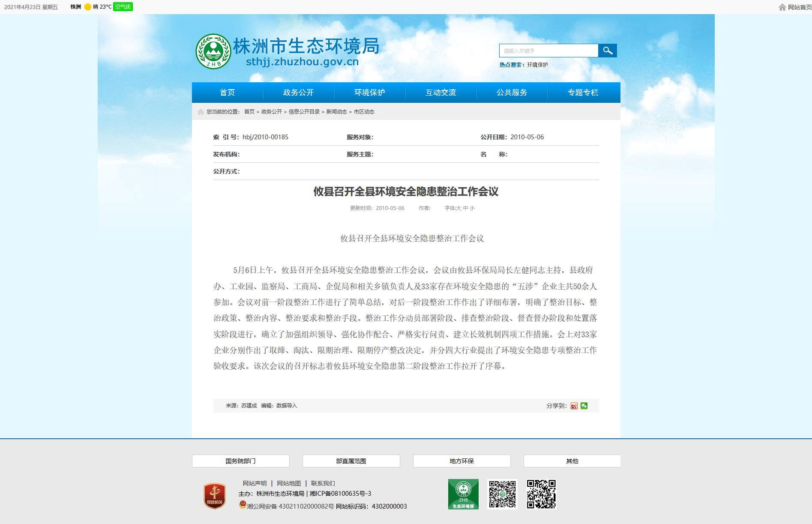Open the 公共服务 navigation tab

512,93
